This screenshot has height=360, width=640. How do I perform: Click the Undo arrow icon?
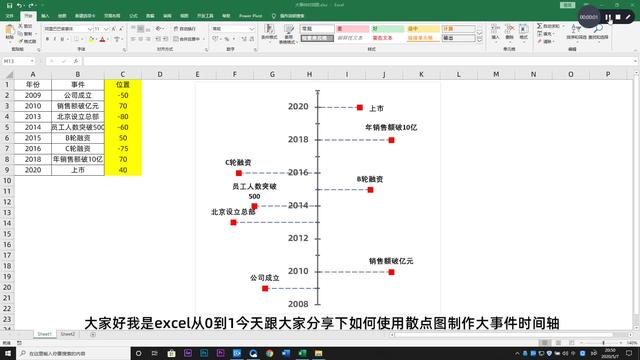pos(19,5)
